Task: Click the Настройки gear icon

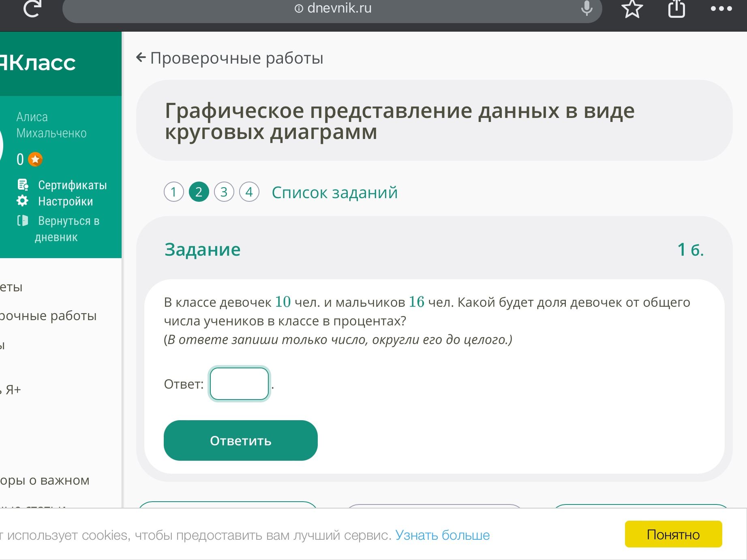Action: point(23,201)
